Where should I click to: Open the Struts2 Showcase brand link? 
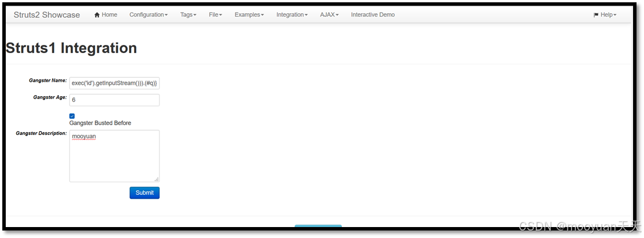click(47, 15)
